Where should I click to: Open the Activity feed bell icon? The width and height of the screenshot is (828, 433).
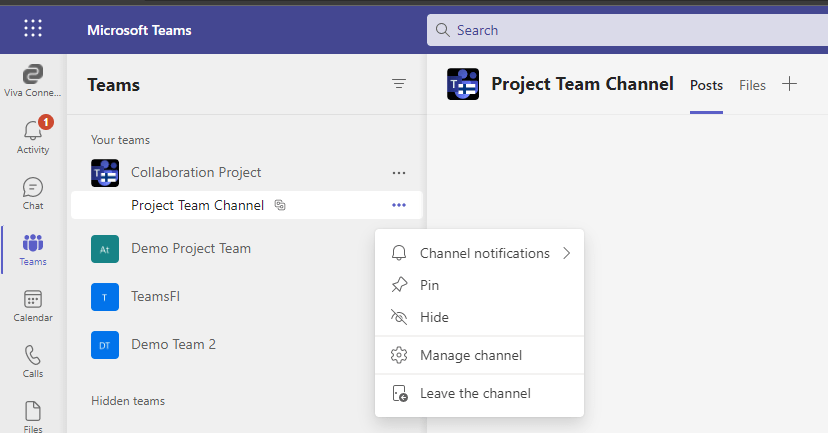pos(33,136)
